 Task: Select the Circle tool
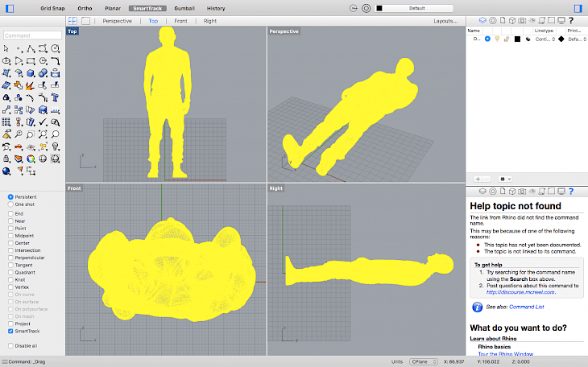[x=55, y=49]
